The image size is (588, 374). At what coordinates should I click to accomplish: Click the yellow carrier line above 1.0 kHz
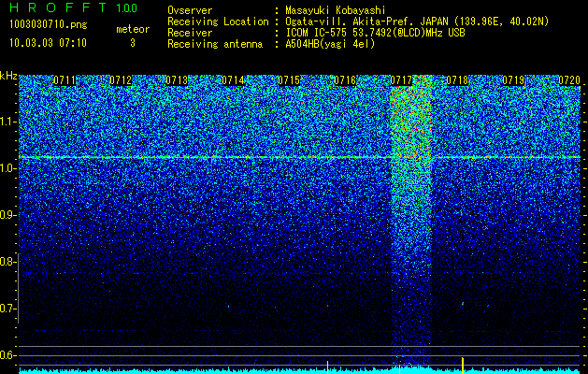300,157
